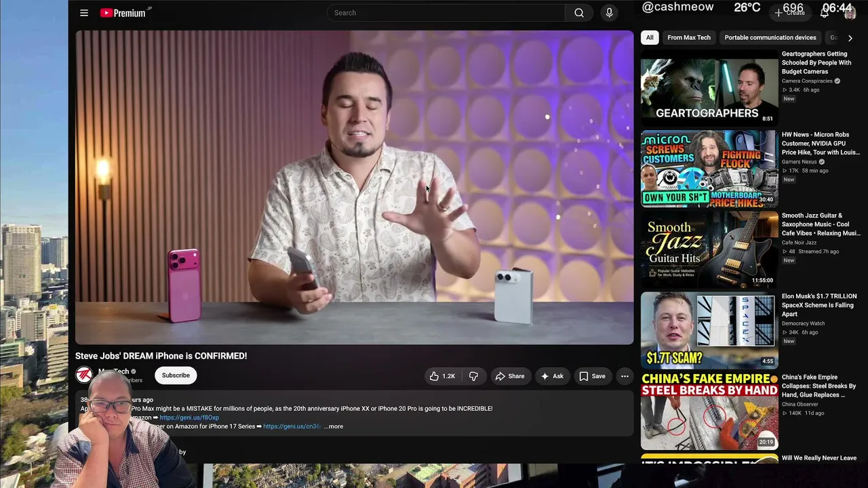Open the YouTube hamburger guide menu
This screenshot has width=868, height=488.
click(x=84, y=13)
